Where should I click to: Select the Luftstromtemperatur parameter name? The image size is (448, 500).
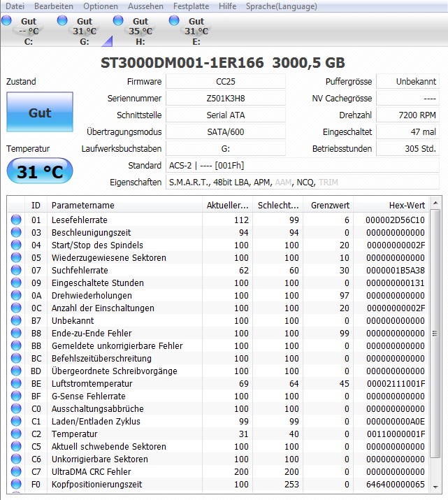(x=92, y=383)
